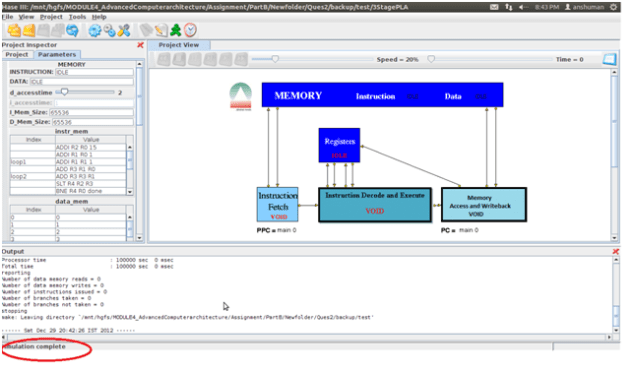Image resolution: width=635 pixels, height=371 pixels.
Task: Open the mail indicator in system tray
Action: pos(494,7)
